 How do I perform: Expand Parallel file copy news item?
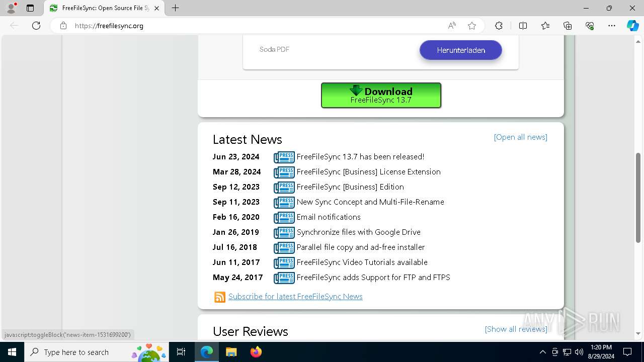[361, 247]
